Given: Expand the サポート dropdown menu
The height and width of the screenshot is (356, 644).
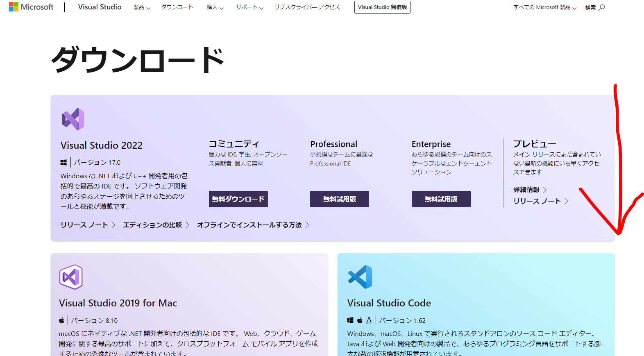Looking at the screenshot, I should coord(249,7).
